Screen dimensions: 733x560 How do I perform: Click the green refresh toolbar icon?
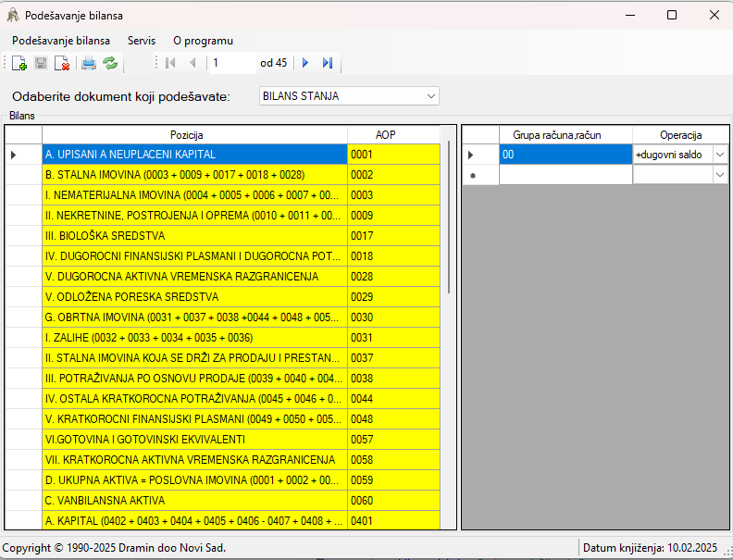click(x=110, y=63)
